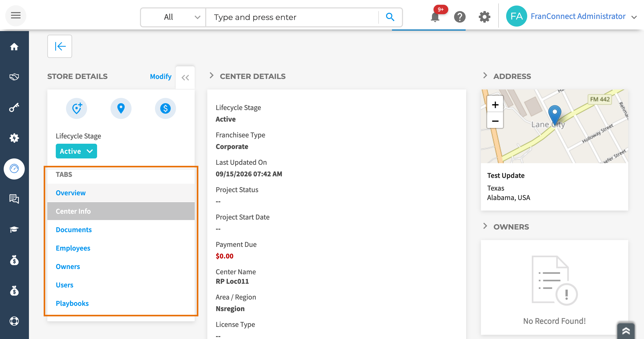Image resolution: width=644 pixels, height=339 pixels.
Task: Click in the search input field
Action: coord(292,17)
